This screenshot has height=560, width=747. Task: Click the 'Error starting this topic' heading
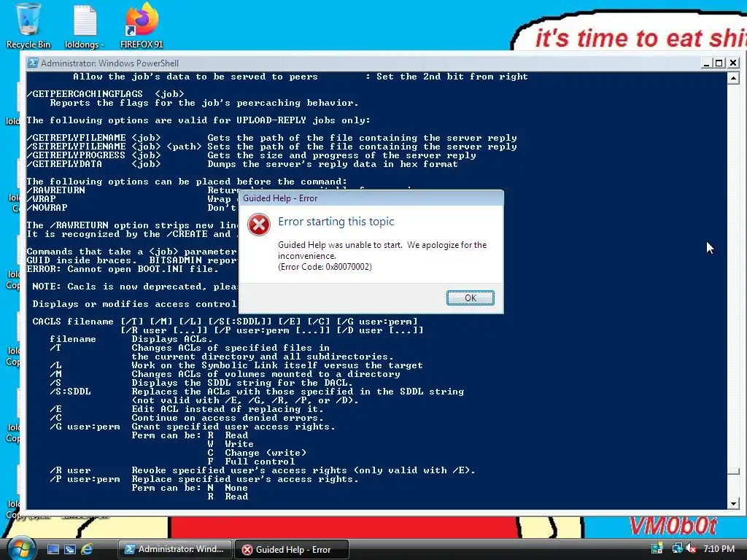(336, 222)
